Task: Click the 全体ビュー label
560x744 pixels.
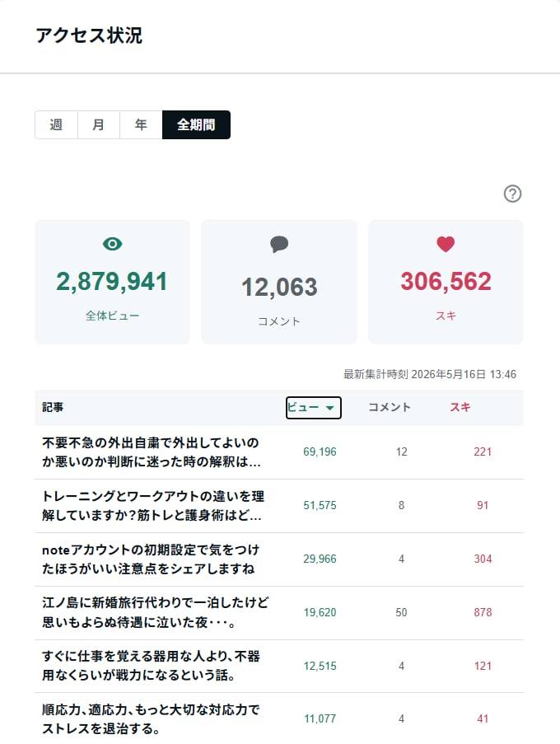Action: coord(112,316)
